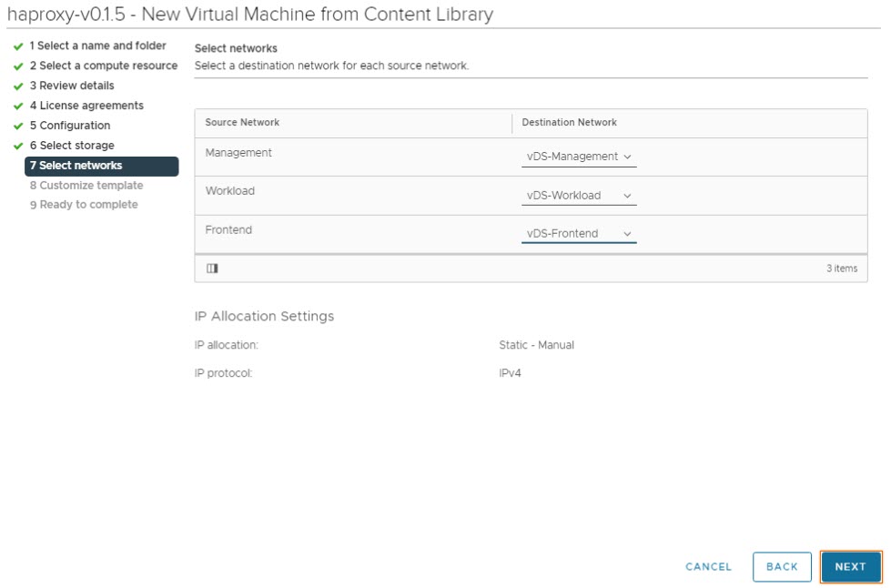Click green checkmark beside Review details
891x588 pixels.
pyautogui.click(x=18, y=86)
